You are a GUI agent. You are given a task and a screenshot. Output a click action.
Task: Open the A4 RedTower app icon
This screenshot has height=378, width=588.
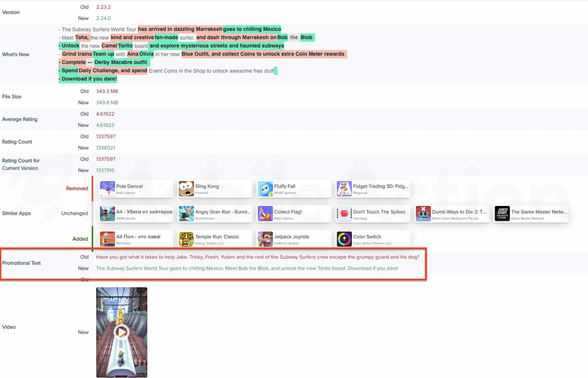(x=107, y=239)
